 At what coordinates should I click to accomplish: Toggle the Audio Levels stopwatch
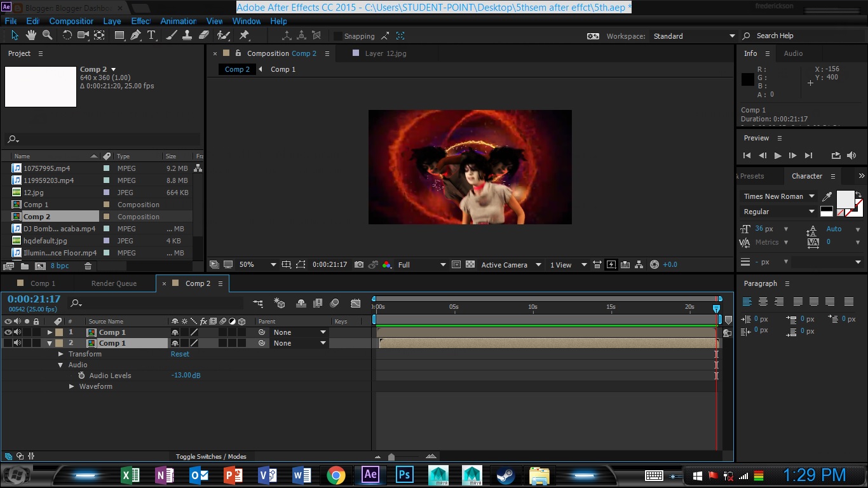click(x=81, y=376)
